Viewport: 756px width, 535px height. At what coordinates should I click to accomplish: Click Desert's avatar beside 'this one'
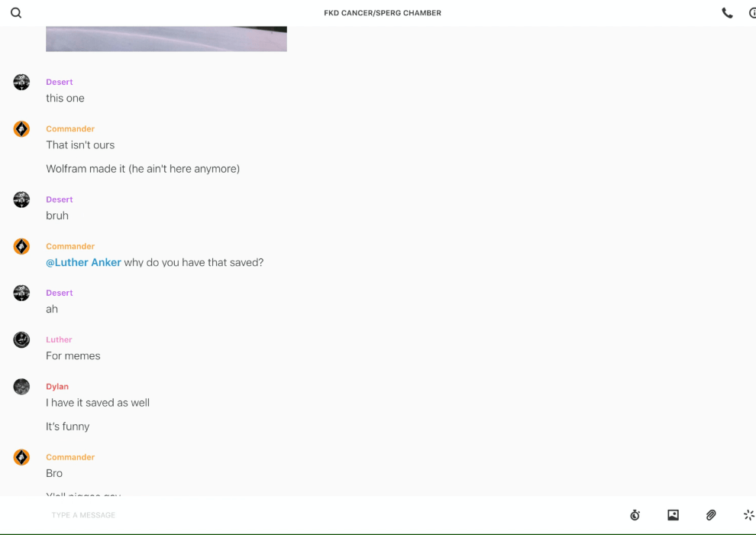[21, 82]
